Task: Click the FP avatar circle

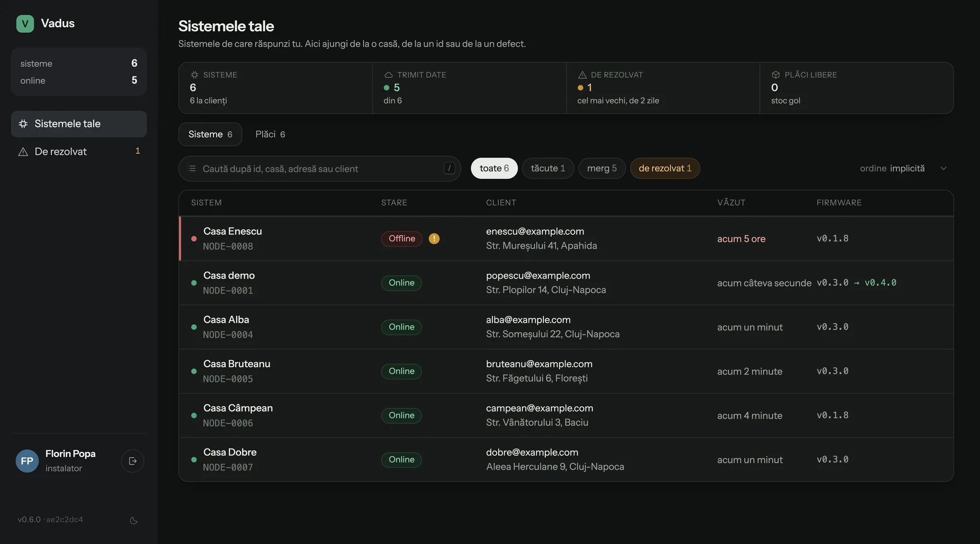Action: 27,461
